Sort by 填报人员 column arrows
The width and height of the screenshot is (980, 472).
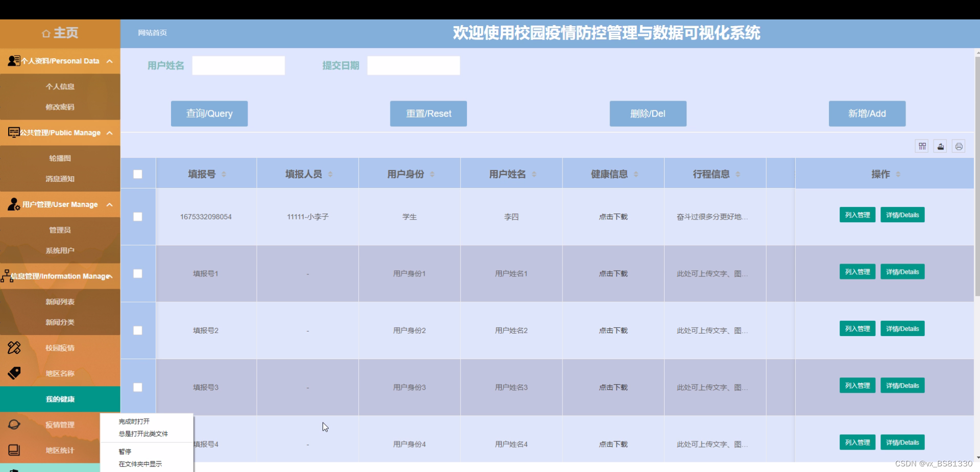tap(330, 175)
